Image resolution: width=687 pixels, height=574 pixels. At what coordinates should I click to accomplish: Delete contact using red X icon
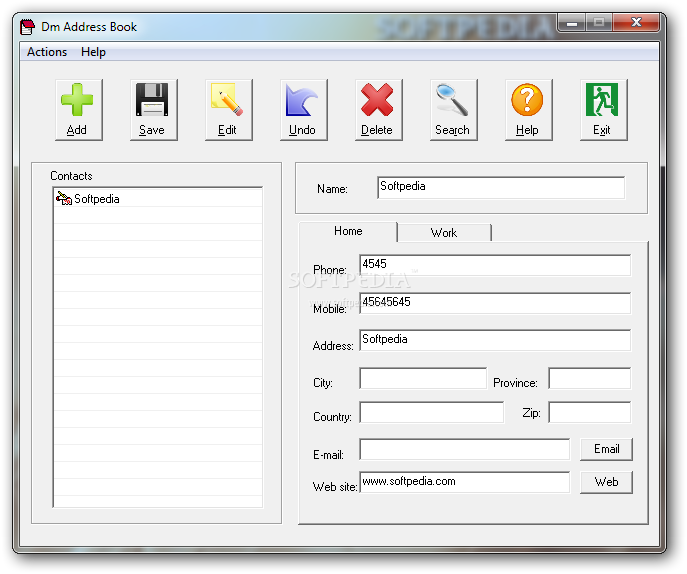coord(379,110)
